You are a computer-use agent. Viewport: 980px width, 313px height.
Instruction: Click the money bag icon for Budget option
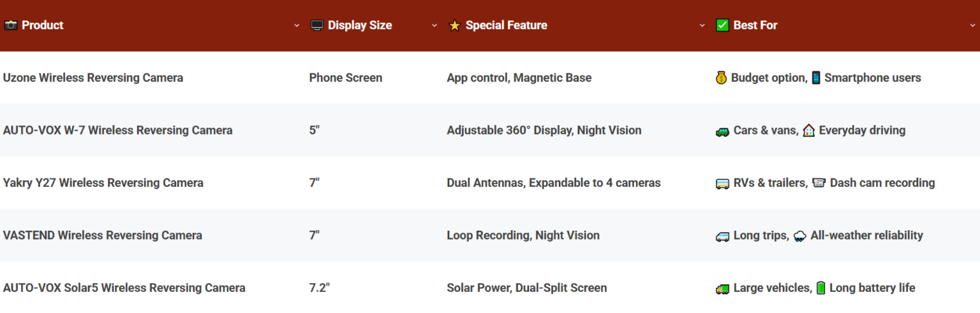722,78
